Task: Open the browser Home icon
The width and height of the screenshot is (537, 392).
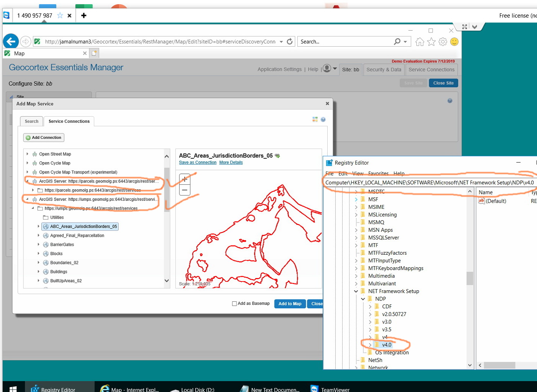Action: click(x=420, y=42)
